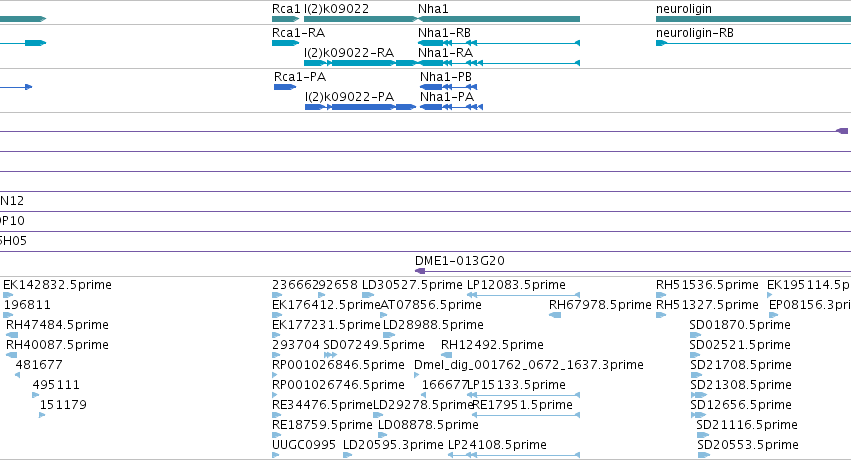Open EST label LD30527.5prime
The height and width of the screenshot is (460, 851).
click(x=412, y=285)
